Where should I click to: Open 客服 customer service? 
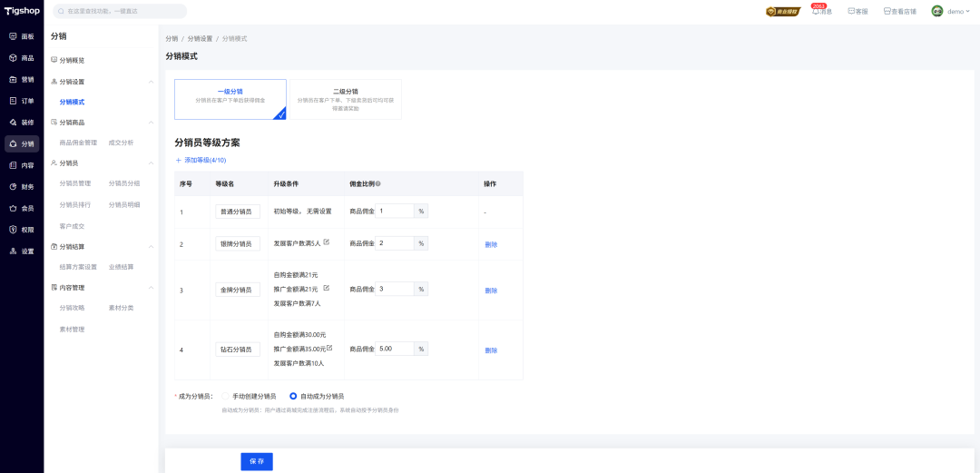857,11
